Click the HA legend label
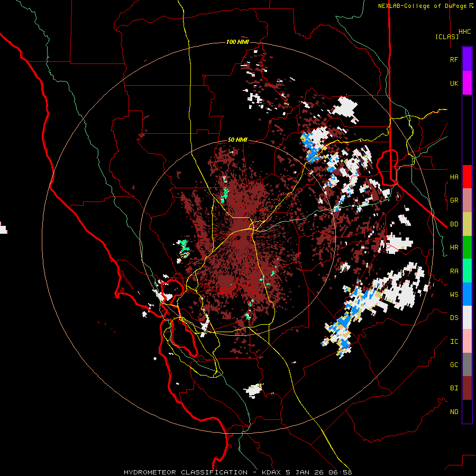The width and height of the screenshot is (476, 476). click(454, 177)
